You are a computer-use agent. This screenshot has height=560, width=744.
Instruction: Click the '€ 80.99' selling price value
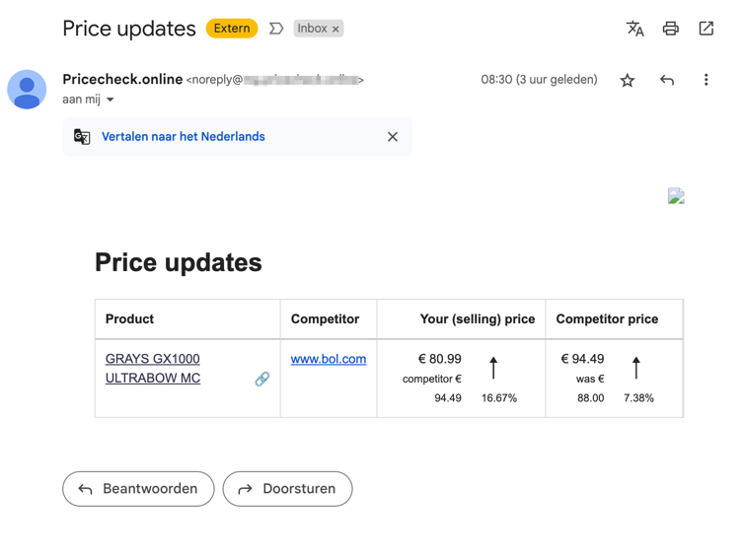coord(440,359)
